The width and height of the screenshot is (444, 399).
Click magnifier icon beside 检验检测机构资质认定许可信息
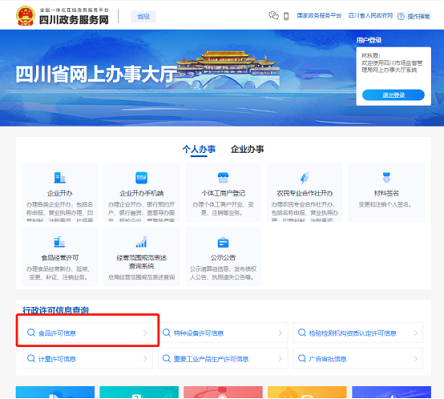(x=302, y=332)
